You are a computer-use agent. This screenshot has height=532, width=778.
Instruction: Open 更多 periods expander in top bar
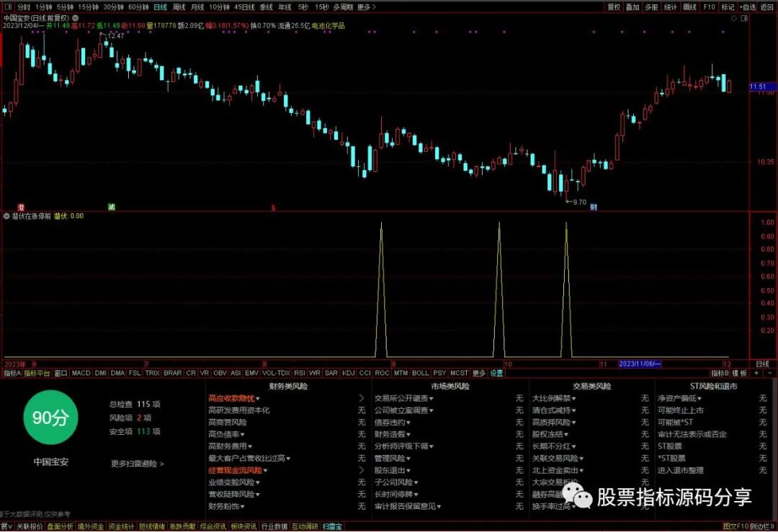click(366, 7)
